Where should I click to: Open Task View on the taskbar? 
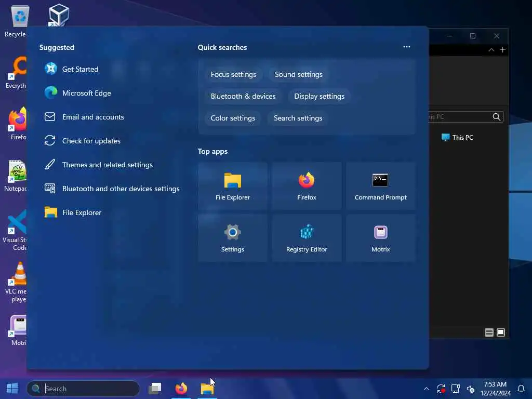[x=155, y=388]
